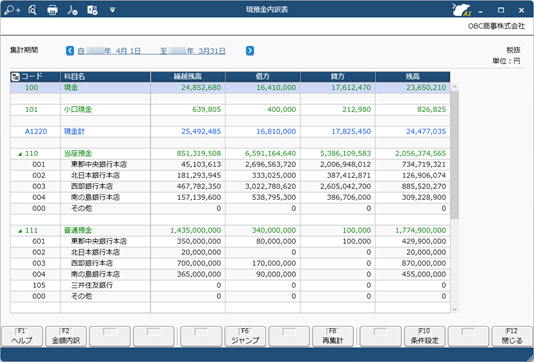Click the table icon beside コード header
This screenshot has width=534, height=362.
[15, 77]
